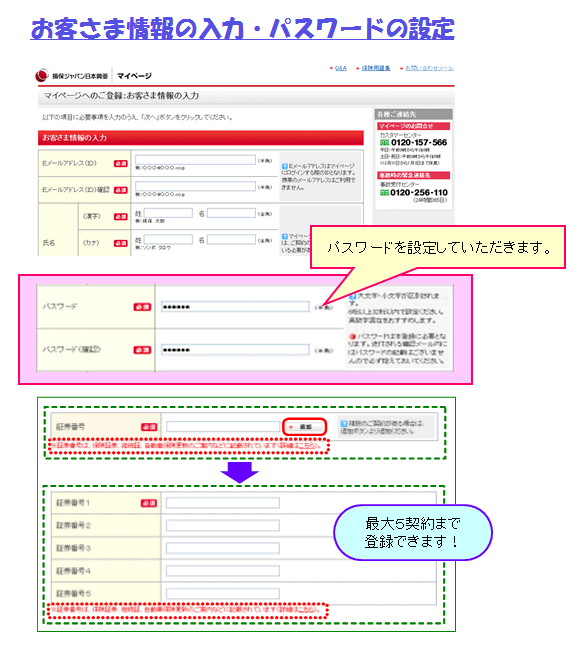Open the Q&A link at top
Image resolution: width=584 pixels, height=646 pixels.
340,68
